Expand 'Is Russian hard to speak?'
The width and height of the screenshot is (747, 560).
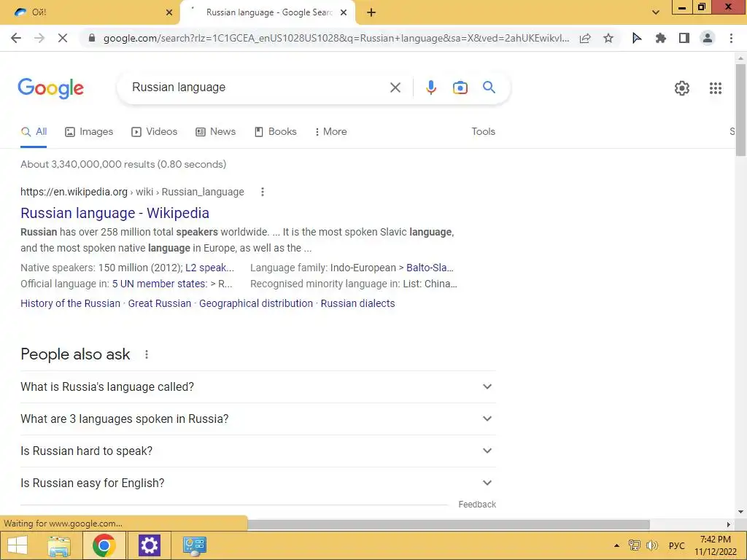point(258,451)
